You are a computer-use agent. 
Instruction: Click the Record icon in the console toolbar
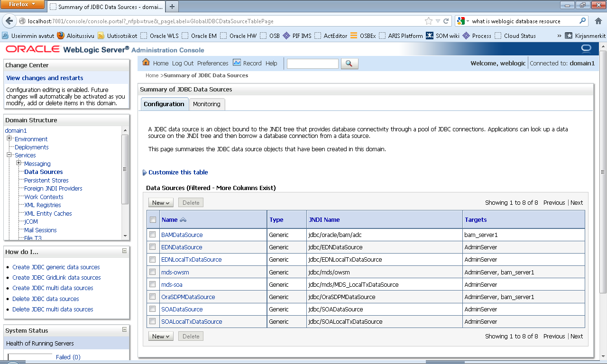click(237, 63)
